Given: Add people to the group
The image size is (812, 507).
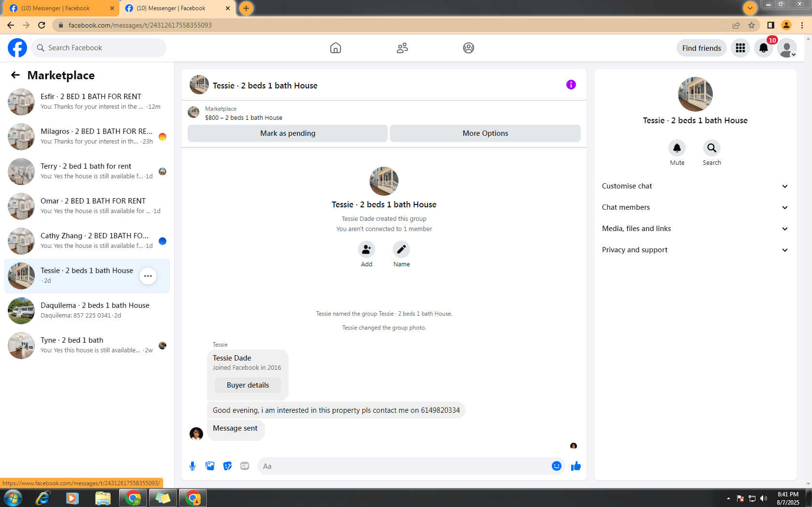Looking at the screenshot, I should coord(367,249).
